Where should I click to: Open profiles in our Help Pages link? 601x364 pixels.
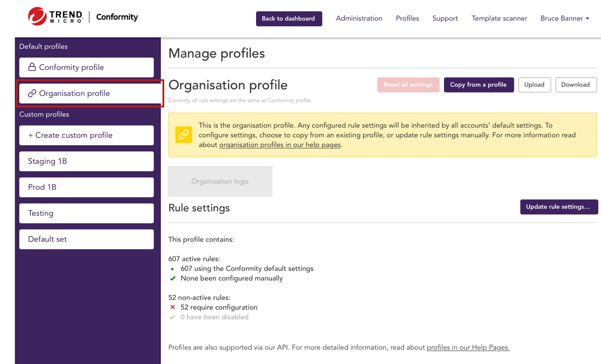(468, 347)
